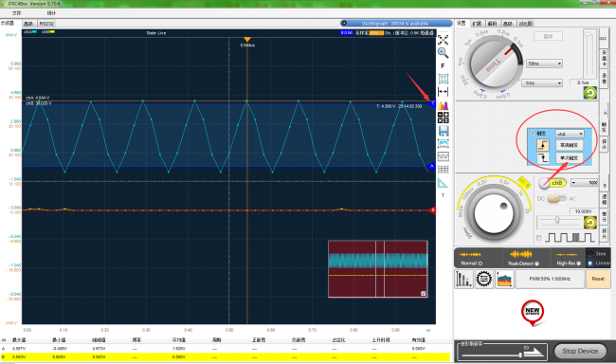Click the blue T trigger level marker

(432, 103)
